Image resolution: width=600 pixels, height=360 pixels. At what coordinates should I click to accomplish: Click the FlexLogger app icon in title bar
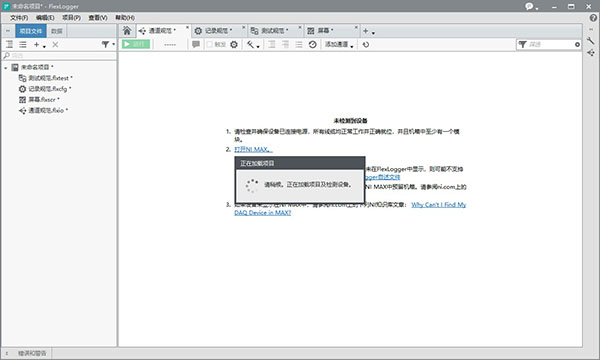[x=6, y=6]
